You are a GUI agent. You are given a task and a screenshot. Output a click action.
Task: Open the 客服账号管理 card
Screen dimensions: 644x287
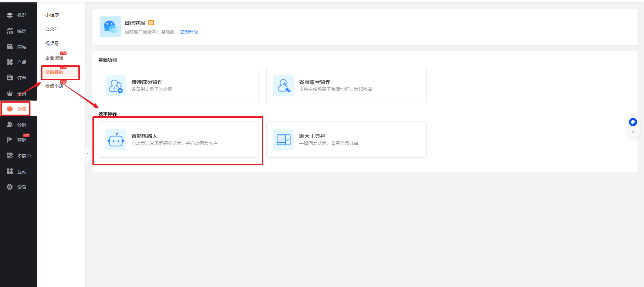pyautogui.click(x=346, y=86)
